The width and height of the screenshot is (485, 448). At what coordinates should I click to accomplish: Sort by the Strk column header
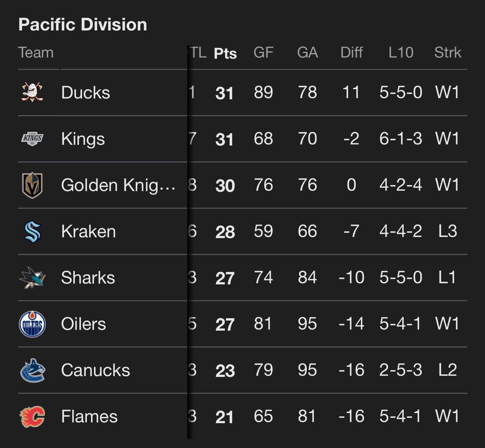[447, 53]
